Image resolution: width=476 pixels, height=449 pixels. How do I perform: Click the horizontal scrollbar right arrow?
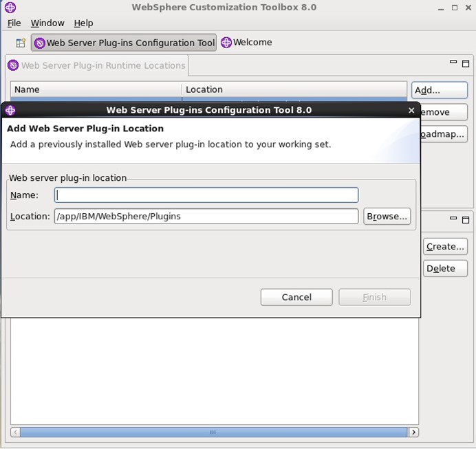413,432
